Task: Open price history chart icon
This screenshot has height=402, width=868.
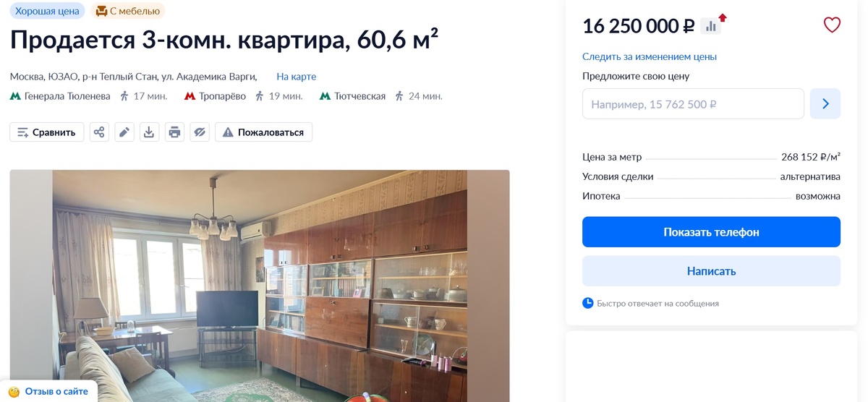Action: (x=711, y=26)
